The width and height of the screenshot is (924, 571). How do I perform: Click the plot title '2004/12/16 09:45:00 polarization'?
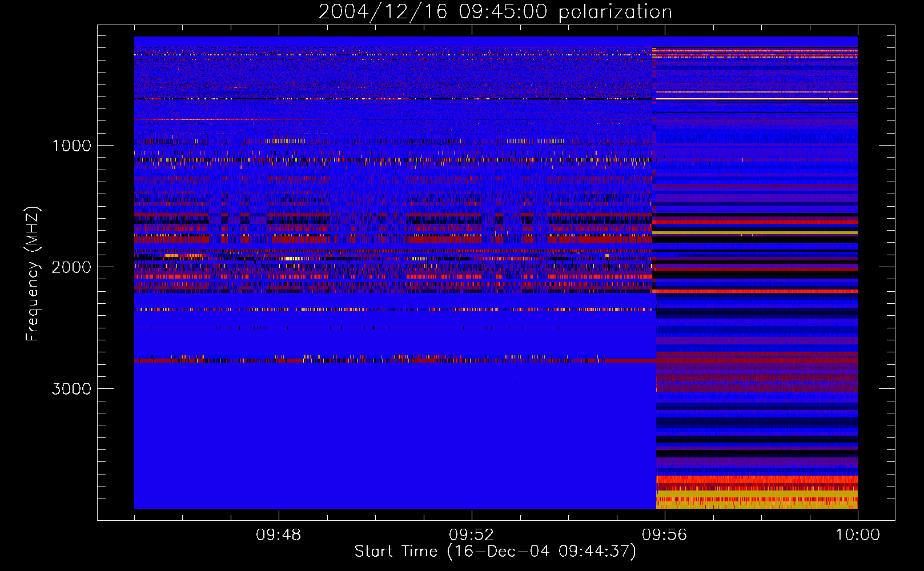click(x=495, y=11)
